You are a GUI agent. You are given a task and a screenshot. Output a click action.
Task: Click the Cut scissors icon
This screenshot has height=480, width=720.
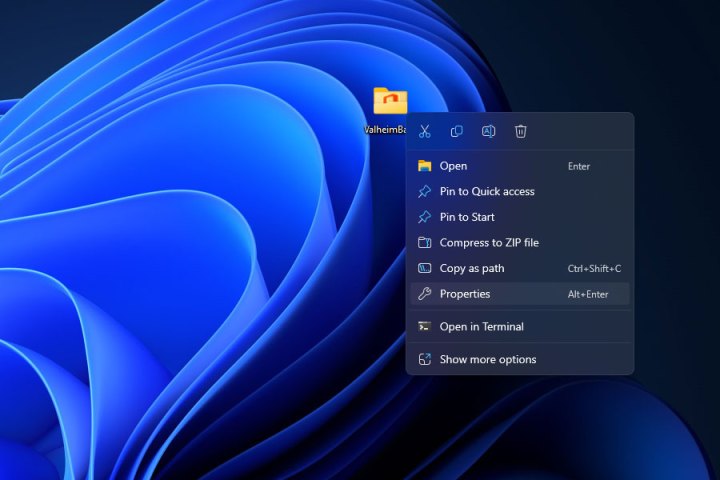(x=425, y=131)
